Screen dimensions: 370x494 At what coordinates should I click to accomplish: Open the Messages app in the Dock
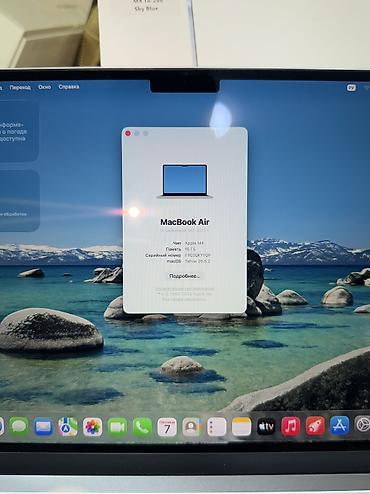click(x=19, y=426)
